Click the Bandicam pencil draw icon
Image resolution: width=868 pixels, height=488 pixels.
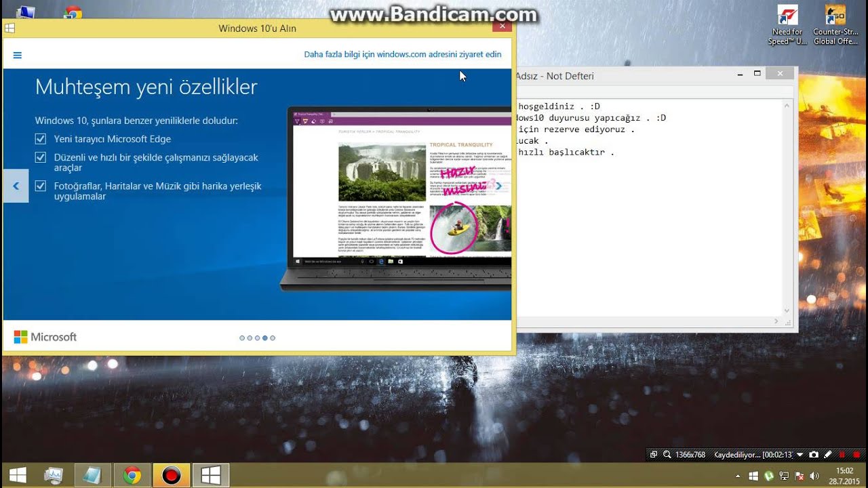[x=828, y=455]
